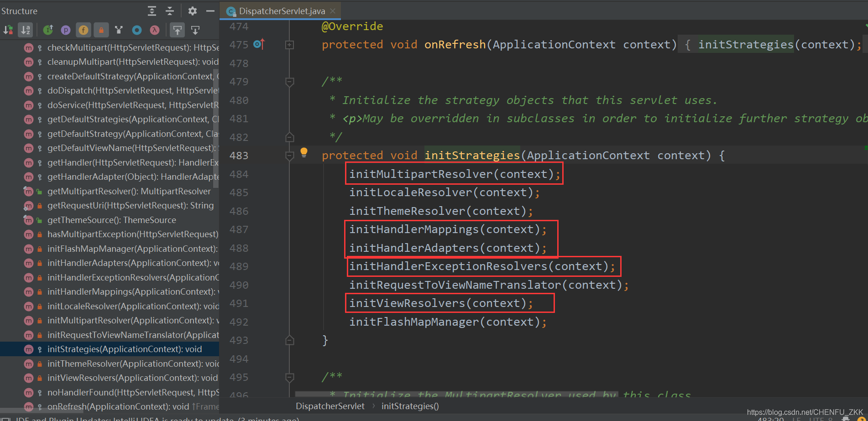Select getRequestUri method in Structure
The height and width of the screenshot is (421, 868).
pyautogui.click(x=110, y=205)
